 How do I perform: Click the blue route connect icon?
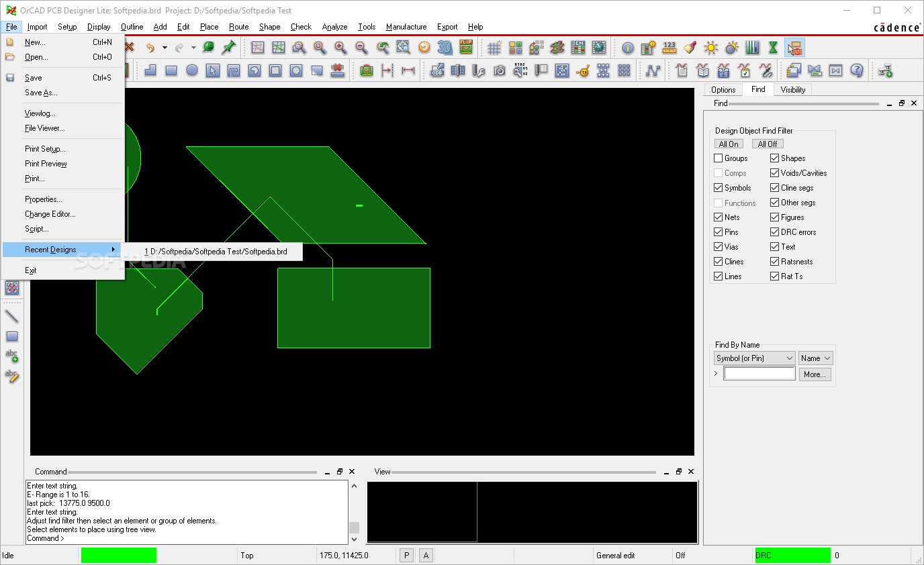tap(653, 70)
